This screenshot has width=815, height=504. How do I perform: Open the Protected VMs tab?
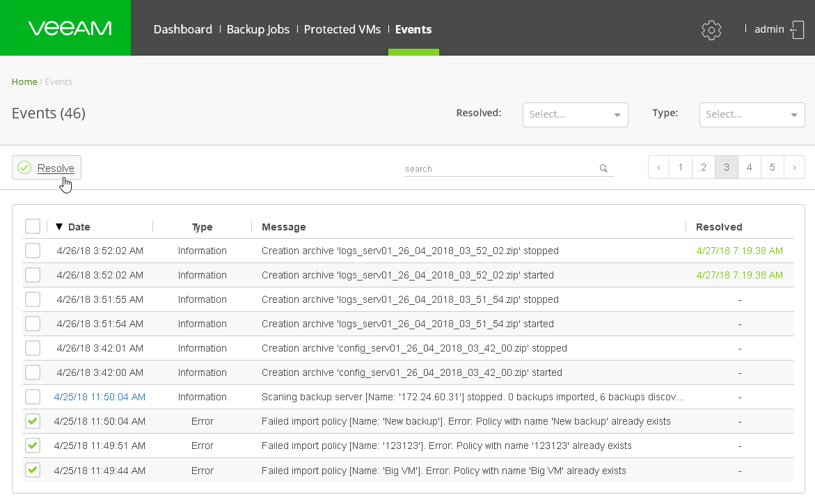342,29
